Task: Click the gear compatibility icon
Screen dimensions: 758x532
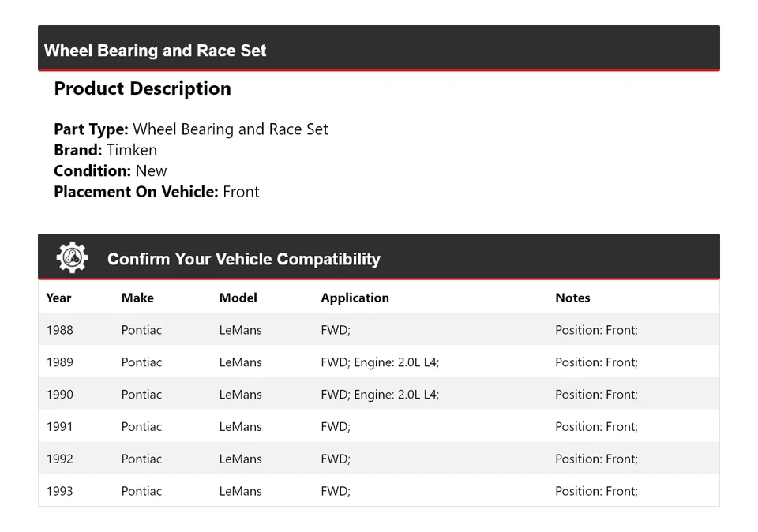Action: 72,257
